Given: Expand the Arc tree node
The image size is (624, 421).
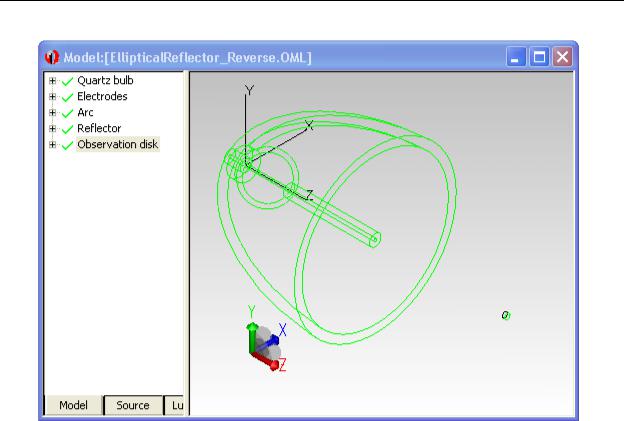Looking at the screenshot, I should point(52,113).
